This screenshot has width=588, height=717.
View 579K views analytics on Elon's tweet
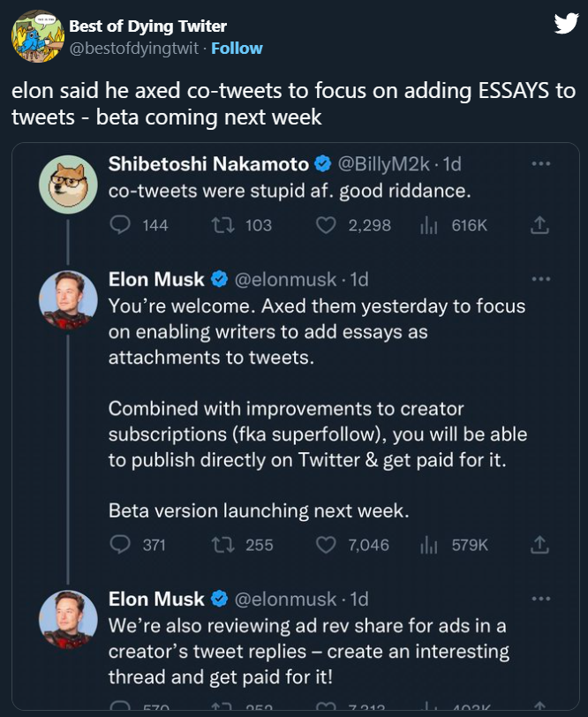[x=429, y=545]
